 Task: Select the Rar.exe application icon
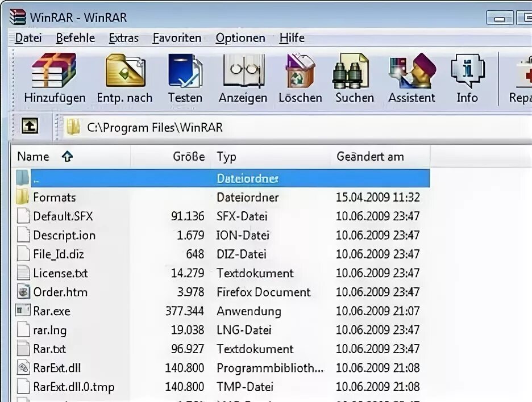(x=23, y=311)
